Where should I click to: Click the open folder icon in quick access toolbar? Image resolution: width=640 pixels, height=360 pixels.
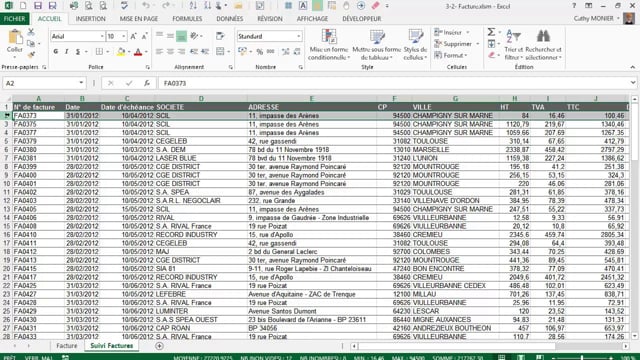tap(238, 6)
